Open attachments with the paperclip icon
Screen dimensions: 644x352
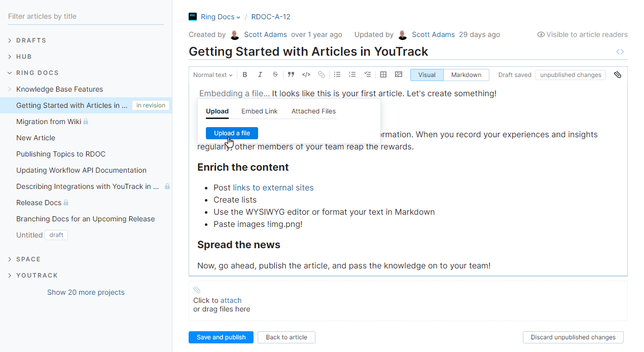click(618, 74)
